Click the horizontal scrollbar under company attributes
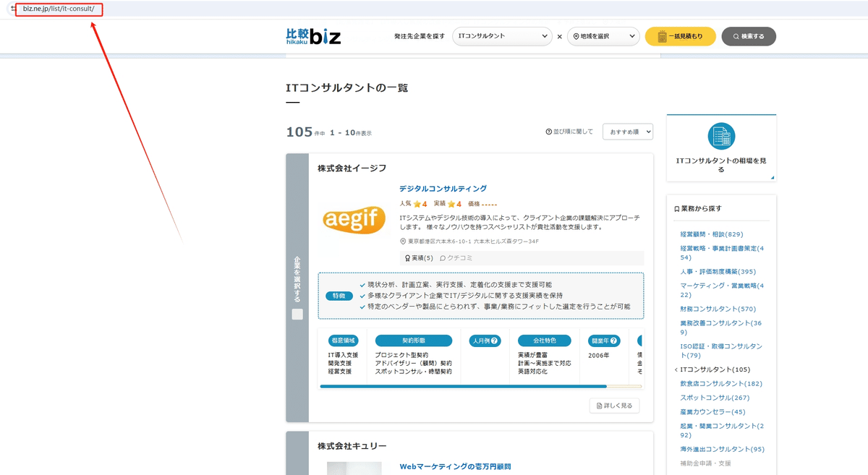The image size is (868, 475). pyautogui.click(x=480, y=387)
